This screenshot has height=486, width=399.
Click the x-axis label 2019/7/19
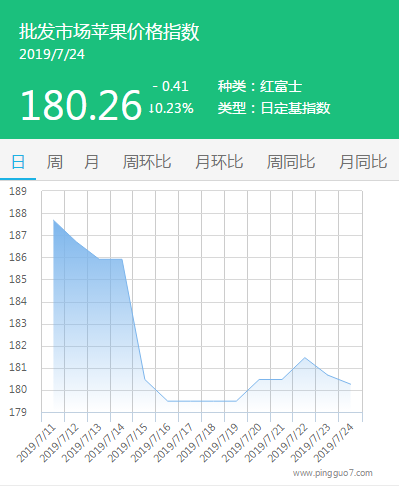(x=220, y=443)
